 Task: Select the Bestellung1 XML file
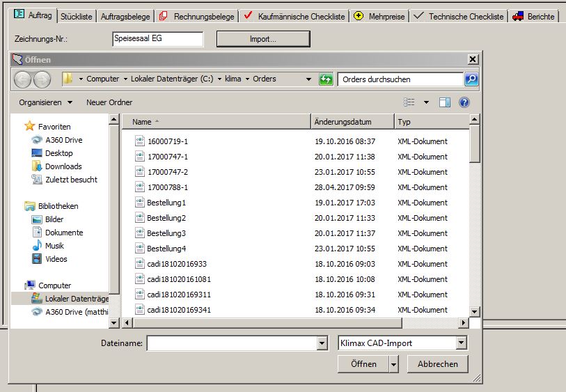(166, 203)
